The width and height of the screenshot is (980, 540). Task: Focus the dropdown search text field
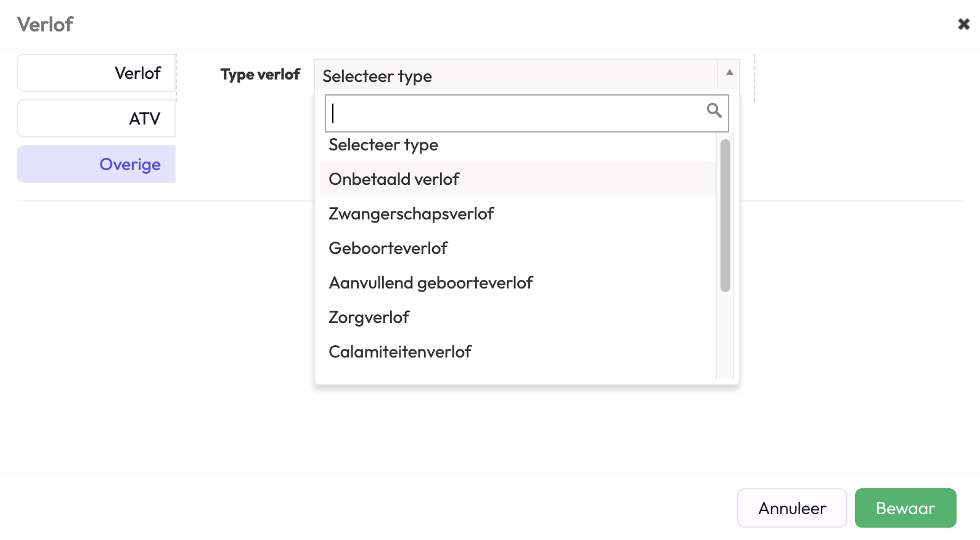515,113
